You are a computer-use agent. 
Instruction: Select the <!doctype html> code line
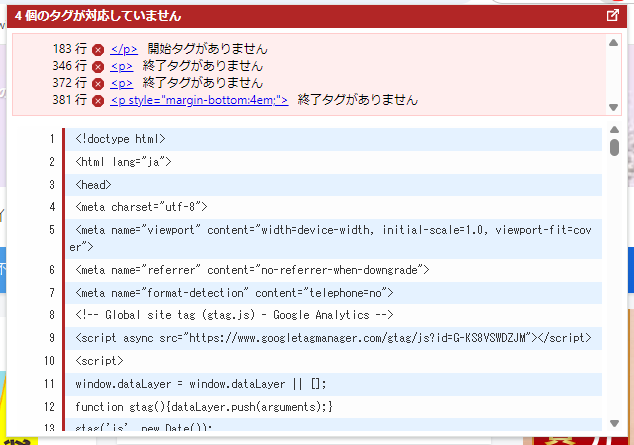point(120,139)
